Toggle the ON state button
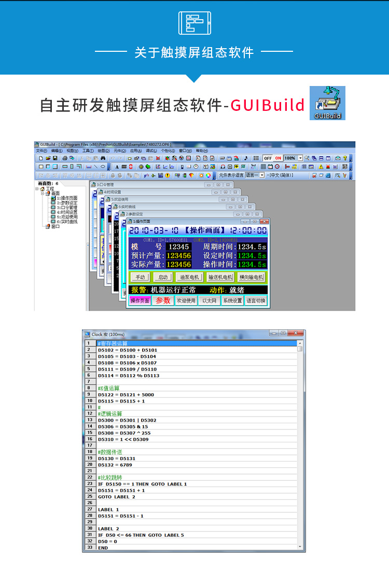This screenshot has height=588, width=389. 277,158
